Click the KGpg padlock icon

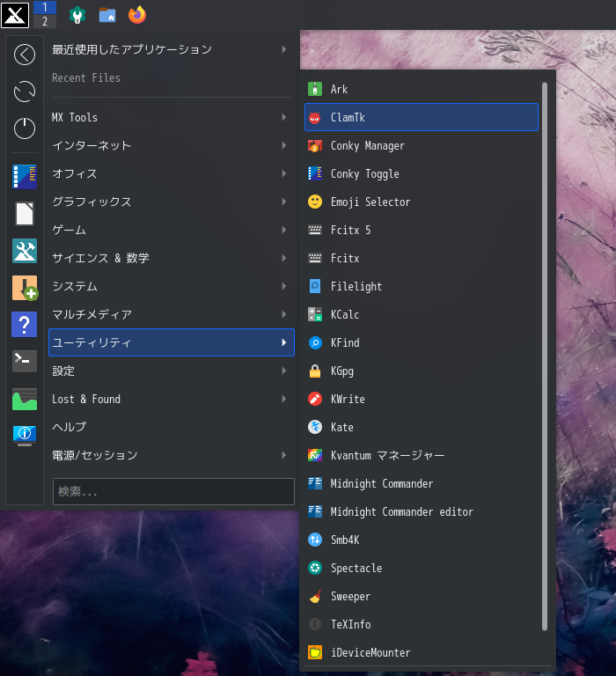click(315, 371)
